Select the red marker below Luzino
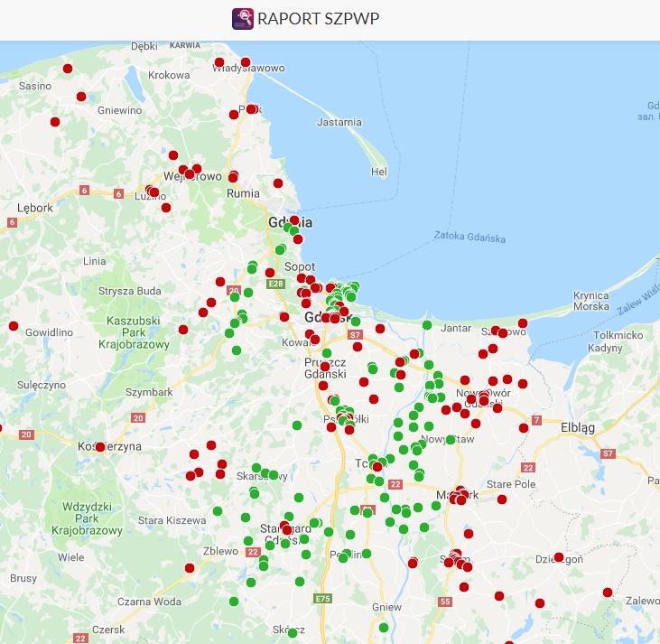The width and height of the screenshot is (660, 644). pyautogui.click(x=166, y=208)
